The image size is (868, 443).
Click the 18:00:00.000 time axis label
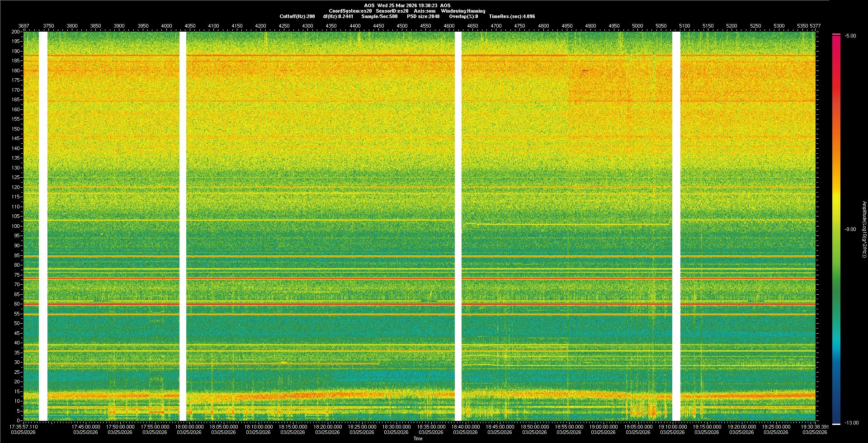[189, 427]
